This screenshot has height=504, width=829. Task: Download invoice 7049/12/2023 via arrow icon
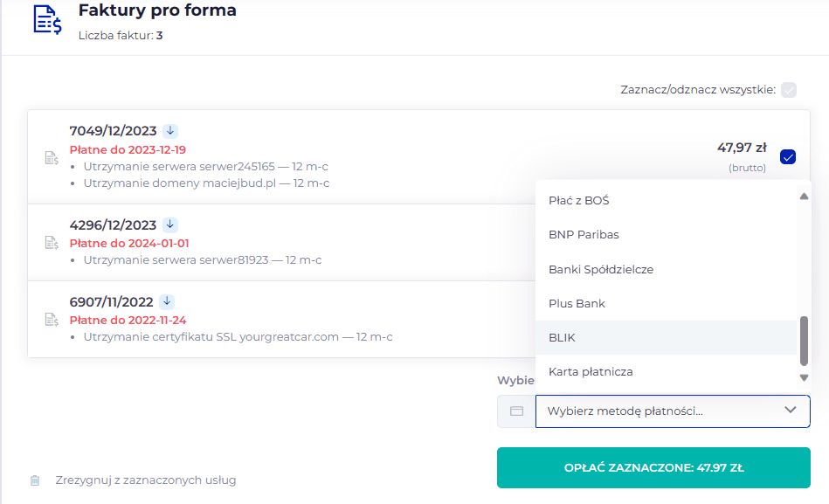(x=170, y=131)
